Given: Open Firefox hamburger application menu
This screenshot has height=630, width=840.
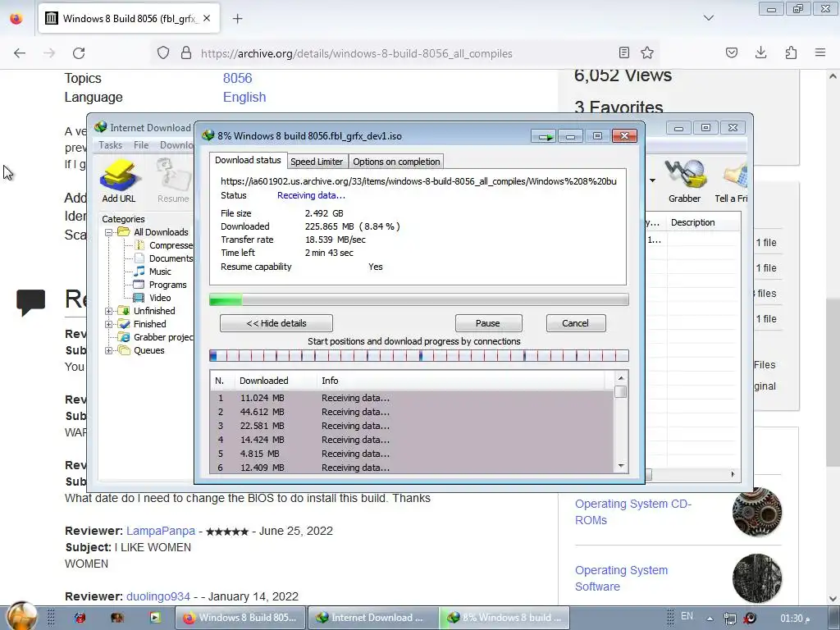Looking at the screenshot, I should (820, 52).
